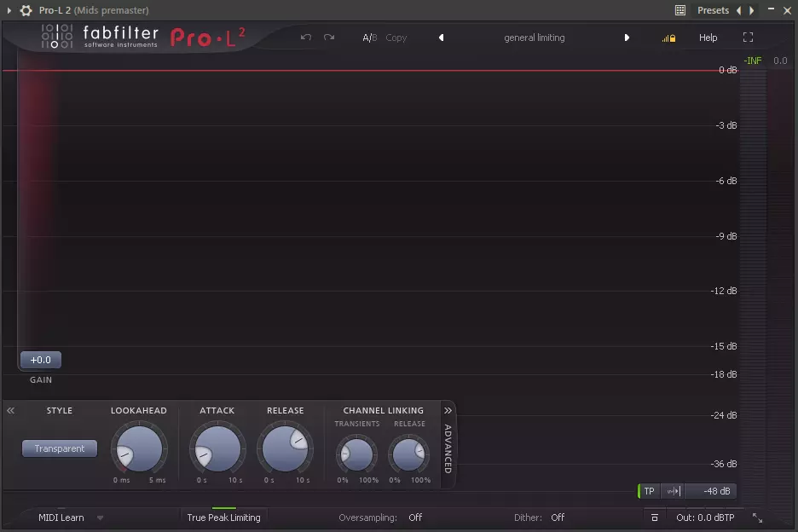Screen dimensions: 798x532
Task: Click Copy to copy A/B state
Action: click(x=396, y=38)
